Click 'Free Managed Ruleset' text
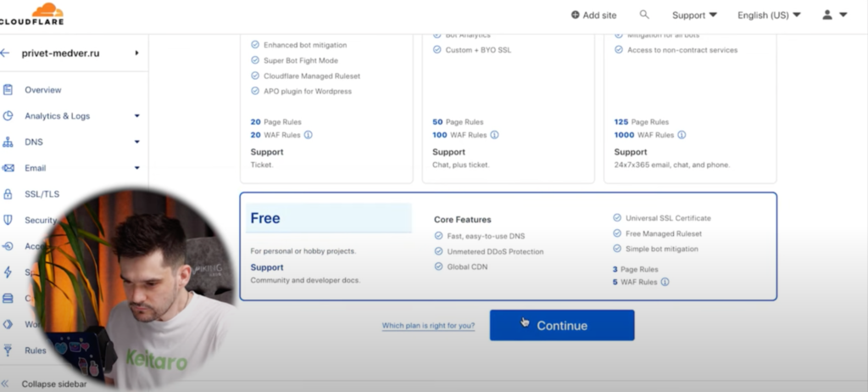Viewport: 868px width, 392px height. point(664,233)
